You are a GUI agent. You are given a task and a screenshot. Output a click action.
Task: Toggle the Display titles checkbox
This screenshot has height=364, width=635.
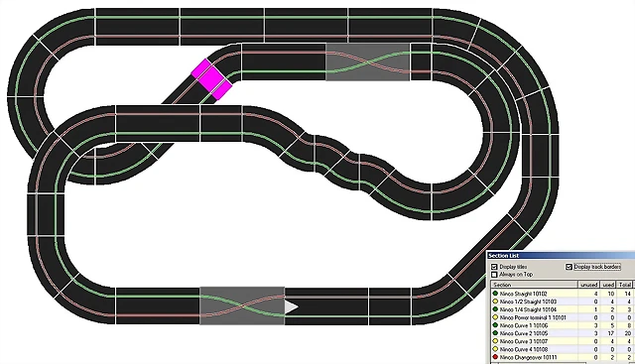(x=494, y=267)
